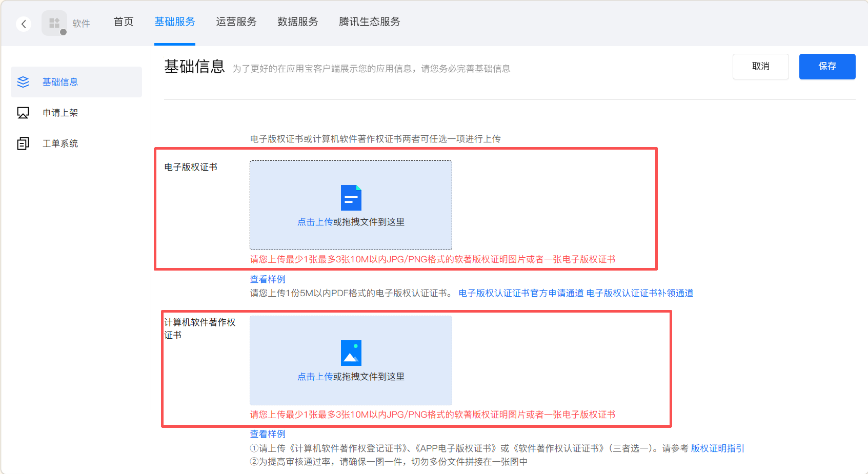Open the 运营服务 tab

point(236,22)
